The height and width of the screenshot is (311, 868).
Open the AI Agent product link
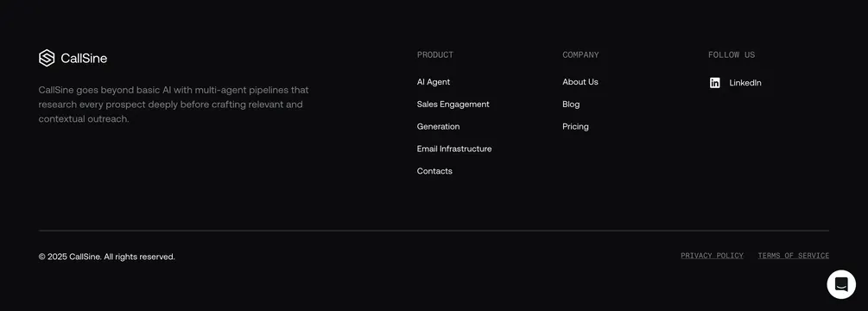[x=434, y=82]
